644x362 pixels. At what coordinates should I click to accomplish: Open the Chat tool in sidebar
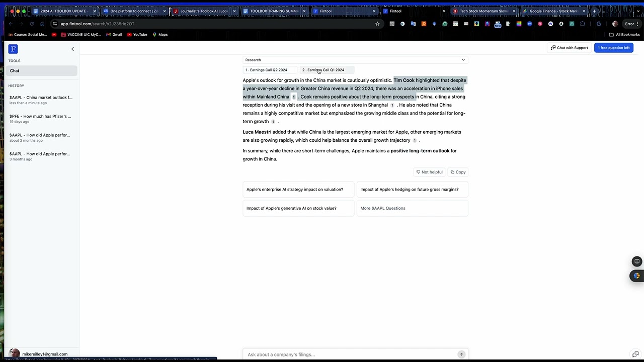coord(41,71)
